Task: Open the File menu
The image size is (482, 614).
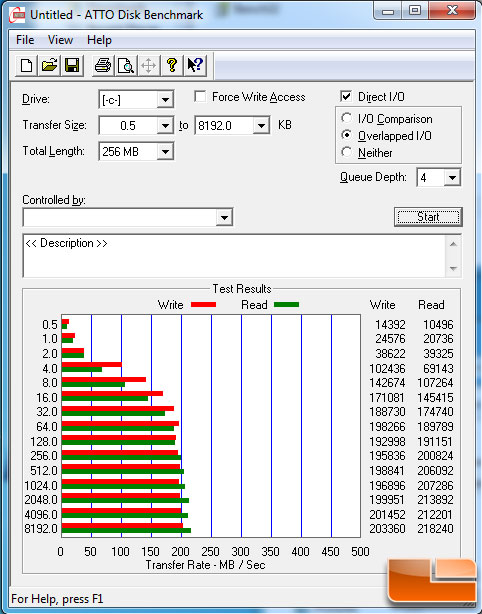Action: click(x=25, y=40)
